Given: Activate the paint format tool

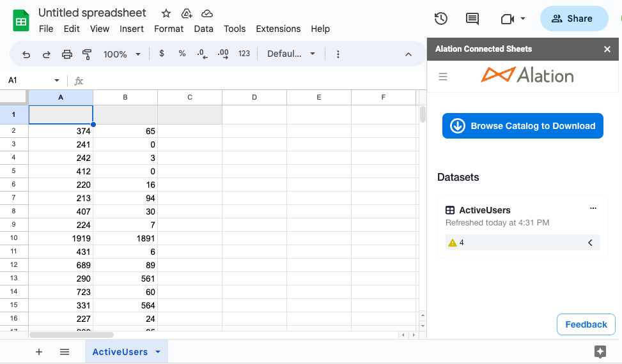Looking at the screenshot, I should pos(87,54).
